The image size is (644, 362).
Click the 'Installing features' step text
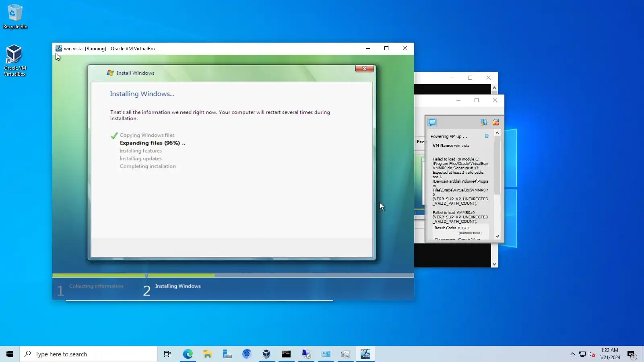tap(140, 151)
